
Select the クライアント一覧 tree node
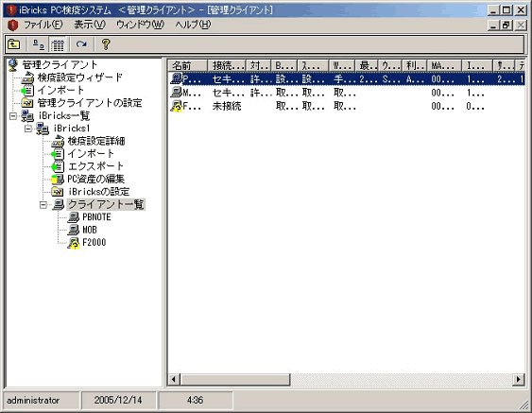[x=106, y=204]
